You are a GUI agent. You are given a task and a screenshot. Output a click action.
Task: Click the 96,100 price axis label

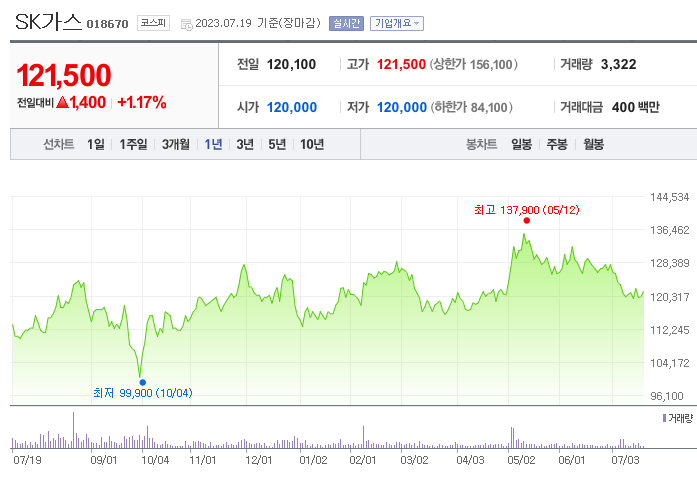[667, 396]
